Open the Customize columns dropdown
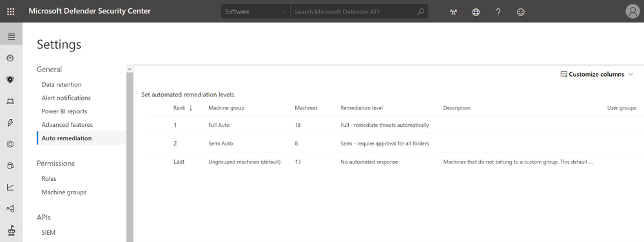This screenshot has width=644, height=242. click(597, 74)
